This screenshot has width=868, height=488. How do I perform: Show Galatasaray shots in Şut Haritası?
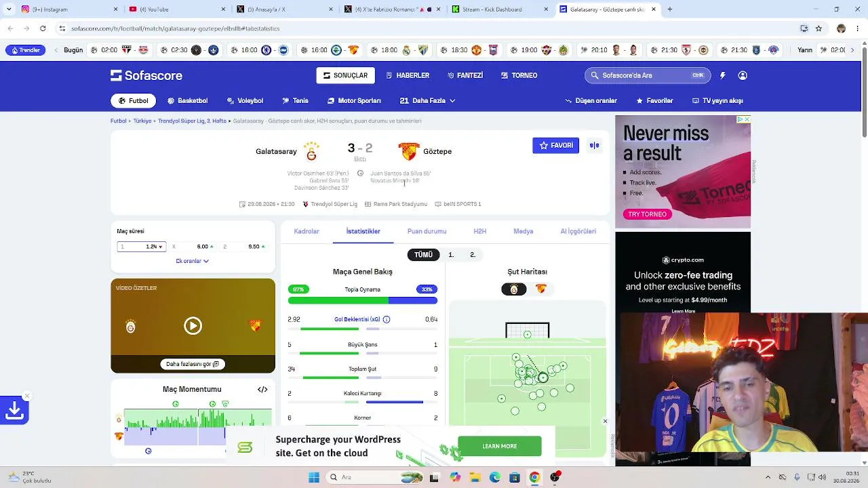coord(514,289)
